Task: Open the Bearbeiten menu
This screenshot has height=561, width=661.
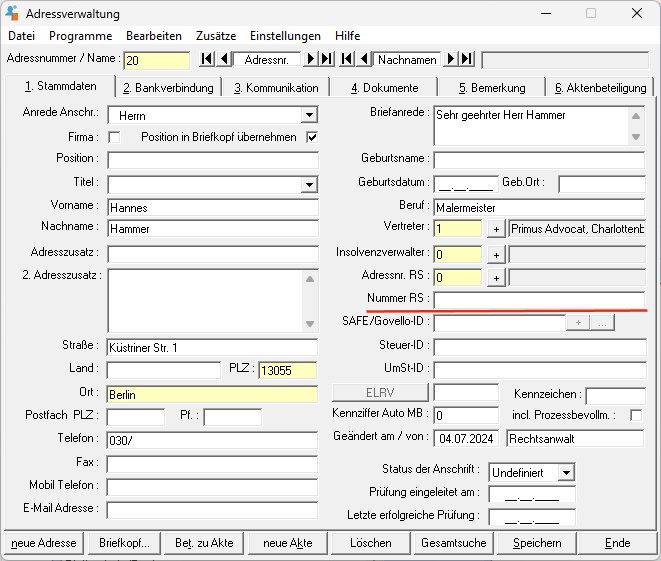Action: click(154, 36)
